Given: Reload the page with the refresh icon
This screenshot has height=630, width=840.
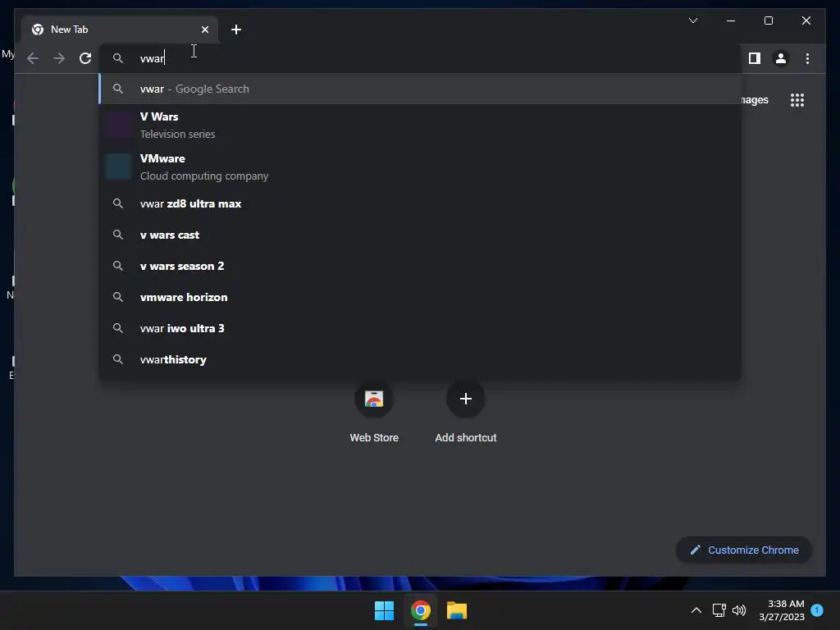Looking at the screenshot, I should (x=85, y=58).
